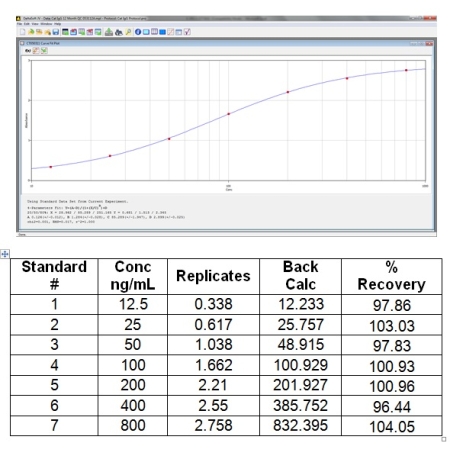Click the concentration cell 12.5
Viewport: 450px width, 450px height.
tap(133, 304)
